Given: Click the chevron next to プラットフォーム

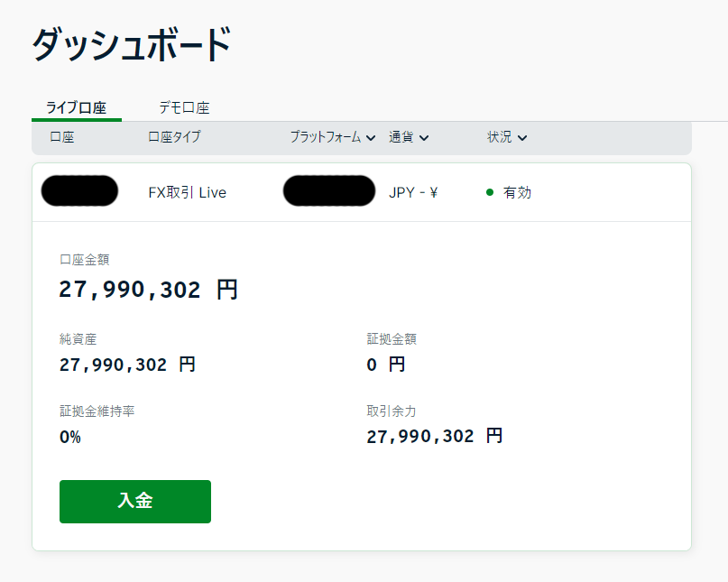Looking at the screenshot, I should click(x=371, y=138).
